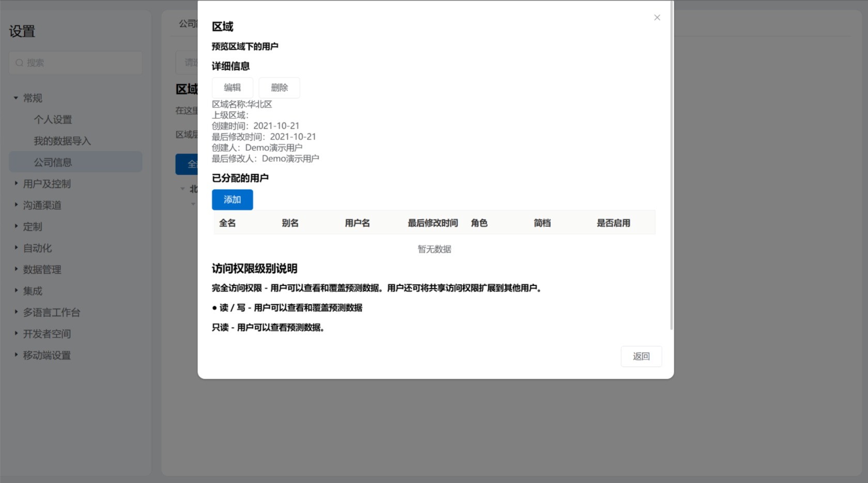Select 公司信息 in the sidebar
Image resolution: width=868 pixels, height=483 pixels.
pos(53,162)
